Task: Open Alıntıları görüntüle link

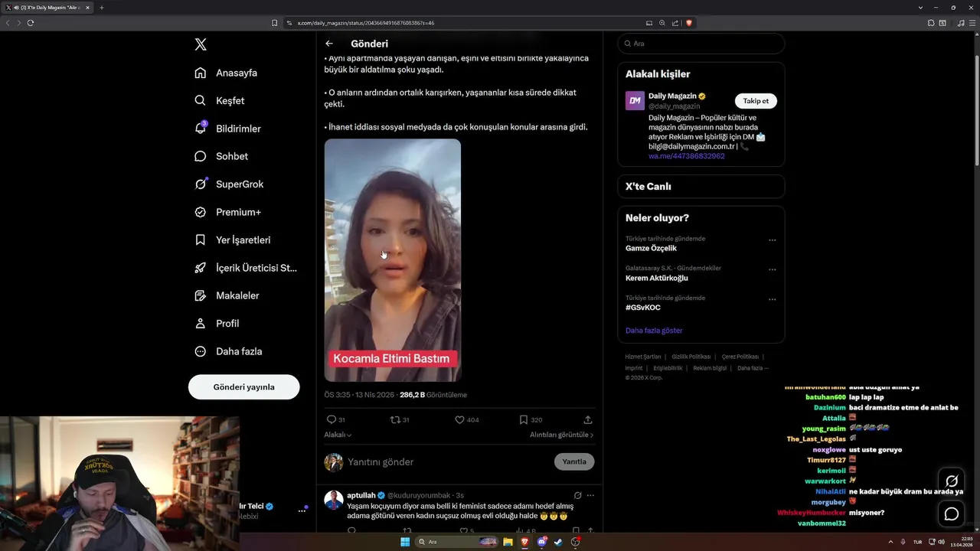Action: tap(561, 435)
